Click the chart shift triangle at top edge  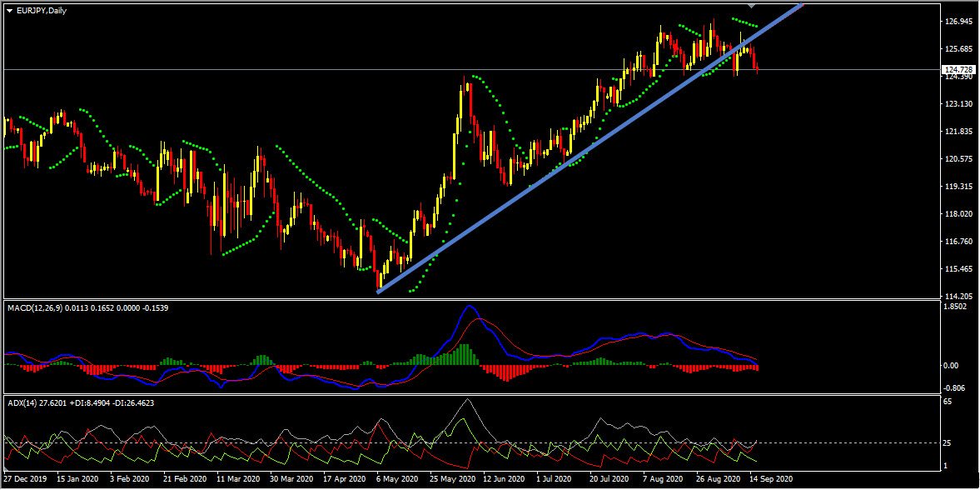(x=751, y=6)
